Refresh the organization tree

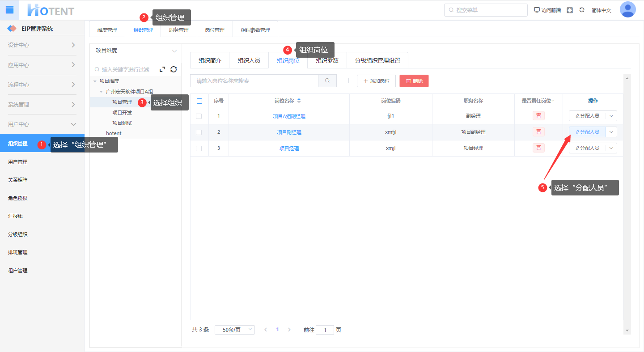[174, 69]
